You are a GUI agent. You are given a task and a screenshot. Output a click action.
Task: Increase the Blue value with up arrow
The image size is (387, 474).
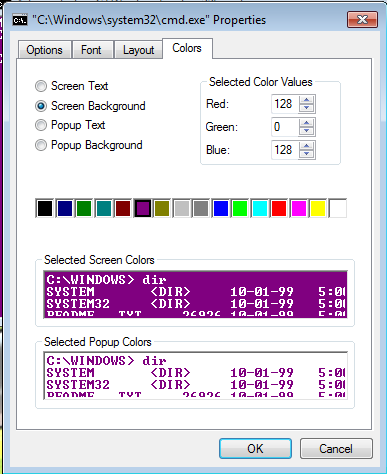click(307, 146)
